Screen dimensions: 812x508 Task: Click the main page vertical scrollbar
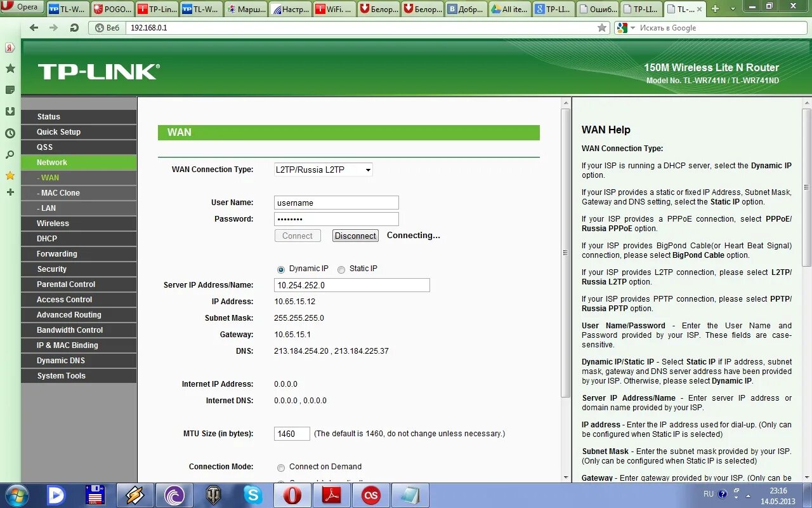[566, 252]
